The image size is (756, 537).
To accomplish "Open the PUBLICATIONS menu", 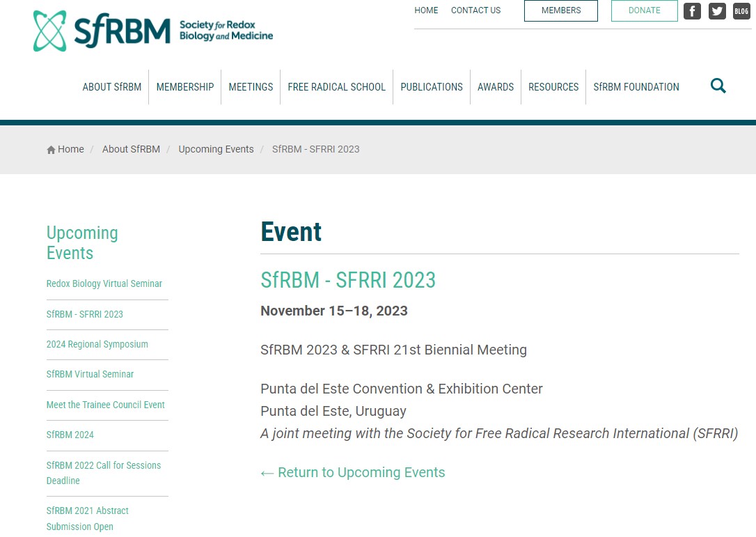I will click(432, 87).
